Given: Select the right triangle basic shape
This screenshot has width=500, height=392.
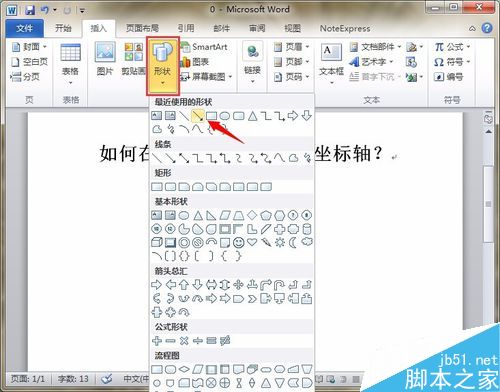Looking at the screenshot, I should [211, 215].
